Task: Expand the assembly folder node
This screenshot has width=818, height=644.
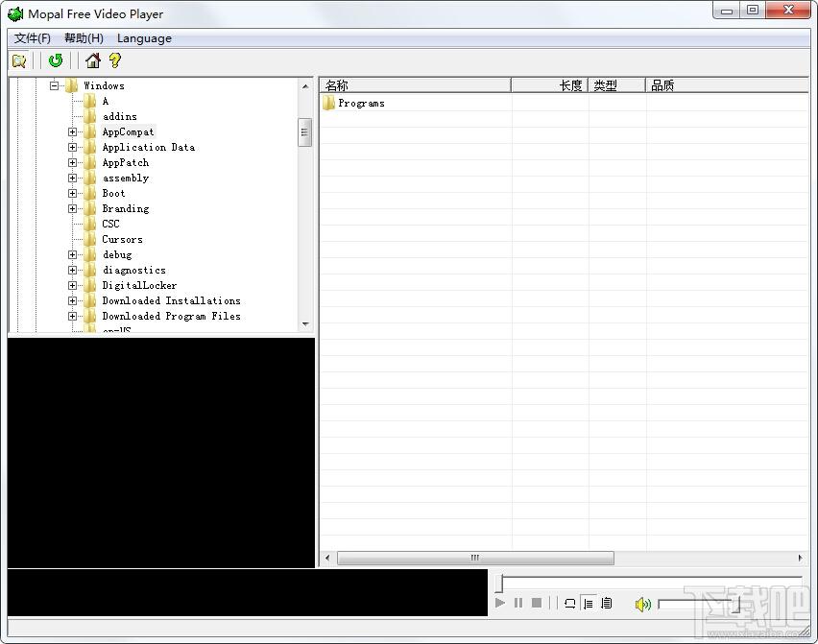Action: [73, 178]
